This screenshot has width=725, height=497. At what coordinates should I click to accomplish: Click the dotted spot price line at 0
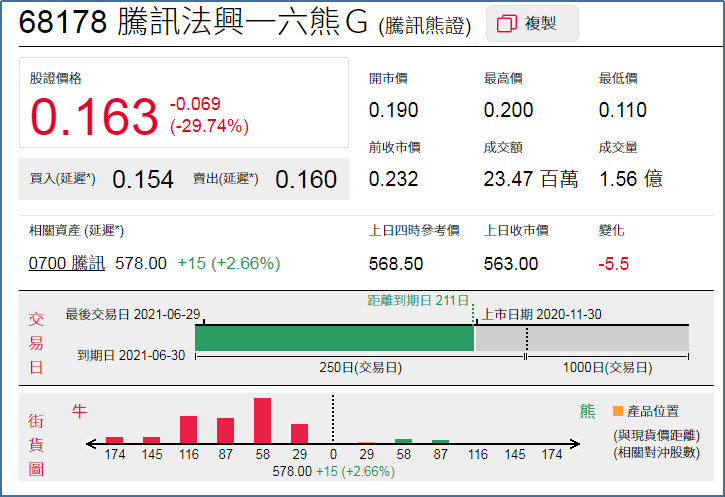333,419
